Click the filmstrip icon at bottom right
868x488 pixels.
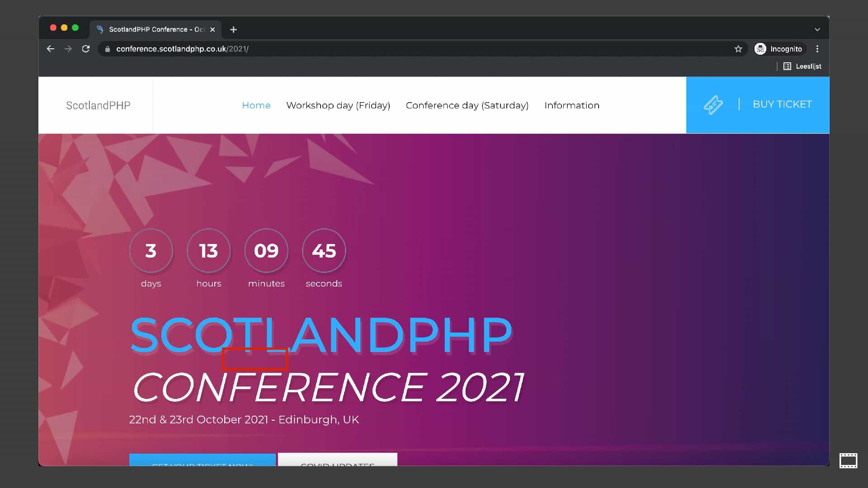(x=848, y=461)
